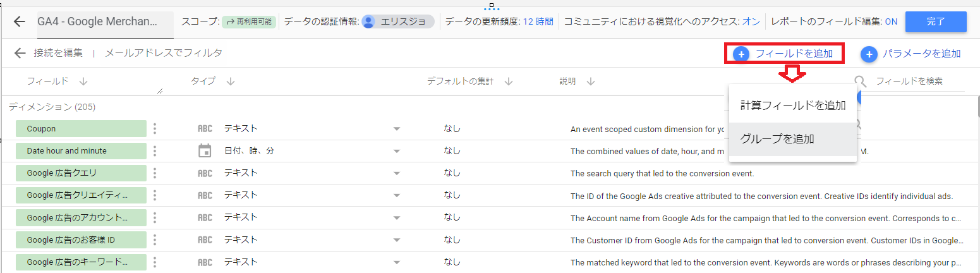
Task: Open データの更新頻度 12 時間 setting
Action: click(538, 22)
